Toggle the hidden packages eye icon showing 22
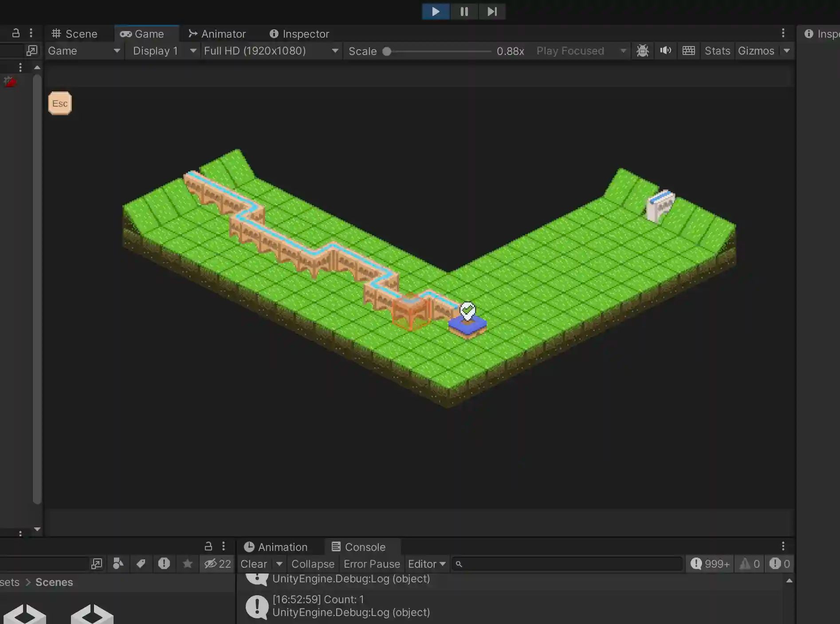Image resolution: width=840 pixels, height=624 pixels. coord(218,564)
